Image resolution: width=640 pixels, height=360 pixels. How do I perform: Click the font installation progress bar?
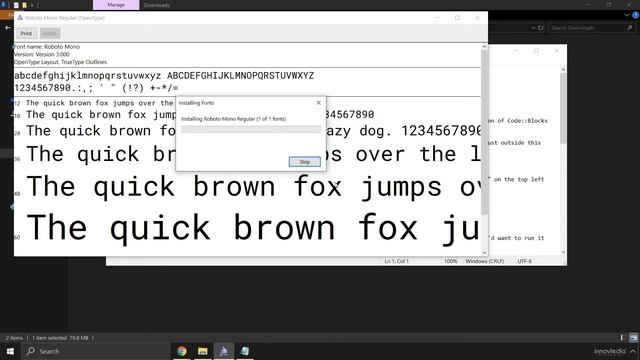point(251,129)
